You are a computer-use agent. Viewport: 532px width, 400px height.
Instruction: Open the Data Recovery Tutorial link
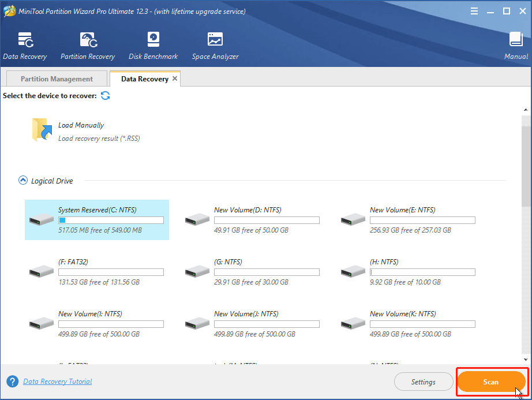pos(57,382)
